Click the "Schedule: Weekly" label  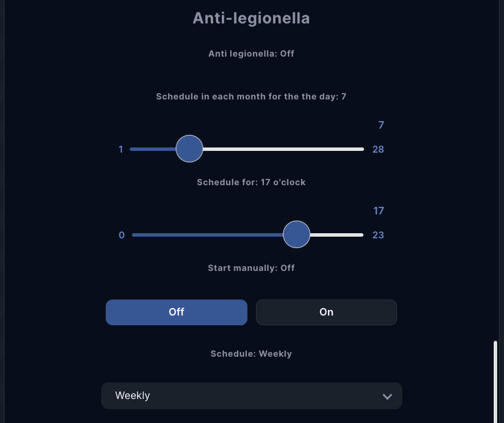click(251, 354)
